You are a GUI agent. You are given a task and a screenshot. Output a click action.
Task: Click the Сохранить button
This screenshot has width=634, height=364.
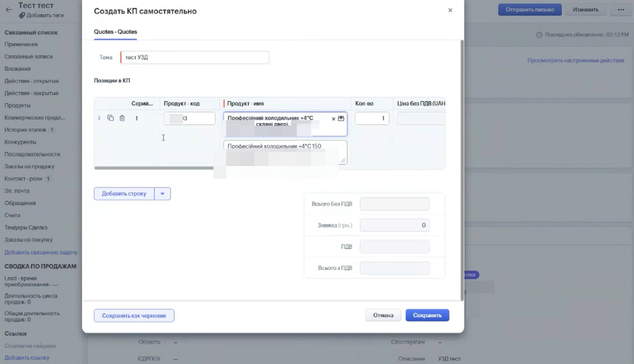(x=428, y=315)
